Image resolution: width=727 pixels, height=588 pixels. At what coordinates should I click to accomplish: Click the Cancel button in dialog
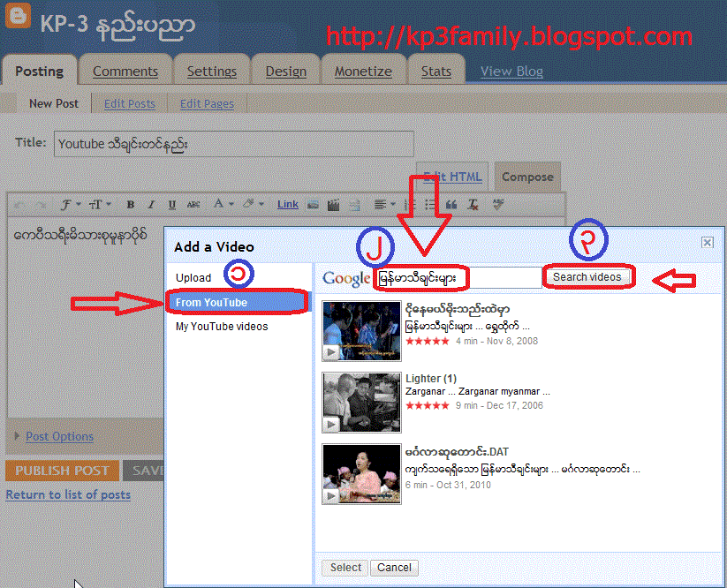pos(394,567)
